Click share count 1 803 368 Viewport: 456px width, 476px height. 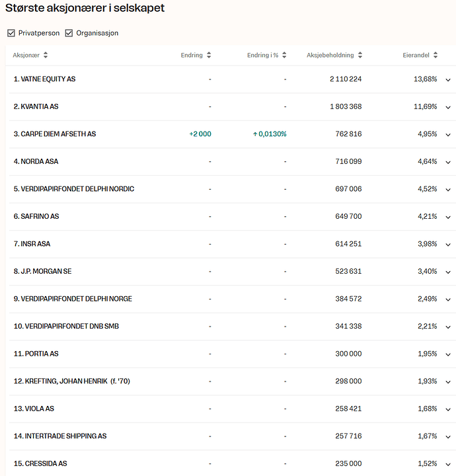pyautogui.click(x=346, y=106)
